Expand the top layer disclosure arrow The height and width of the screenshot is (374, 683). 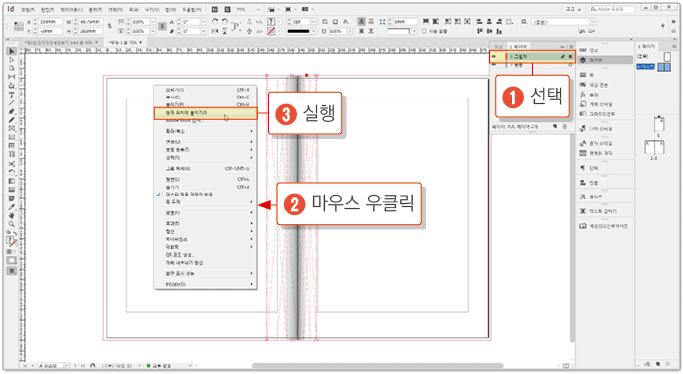pyautogui.click(x=511, y=57)
